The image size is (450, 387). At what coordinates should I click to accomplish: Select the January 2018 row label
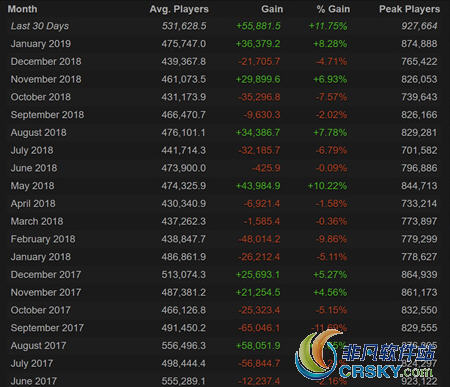pyautogui.click(x=41, y=257)
